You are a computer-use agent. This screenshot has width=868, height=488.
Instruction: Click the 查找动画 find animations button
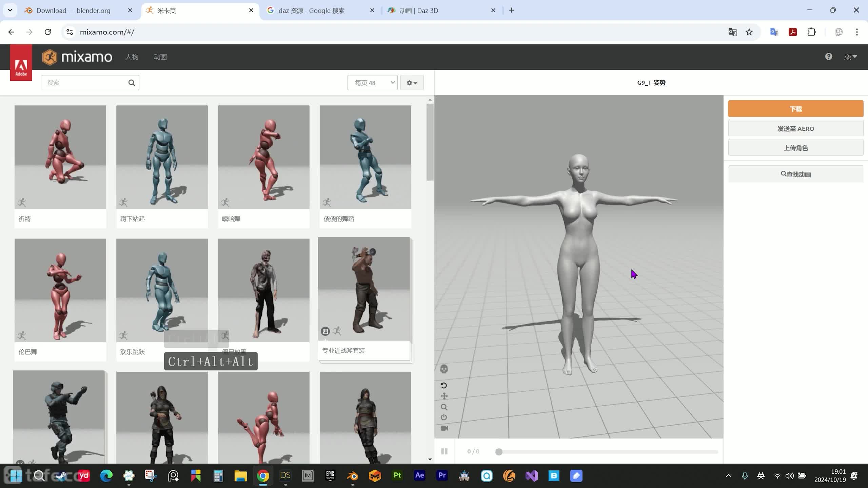[796, 174]
